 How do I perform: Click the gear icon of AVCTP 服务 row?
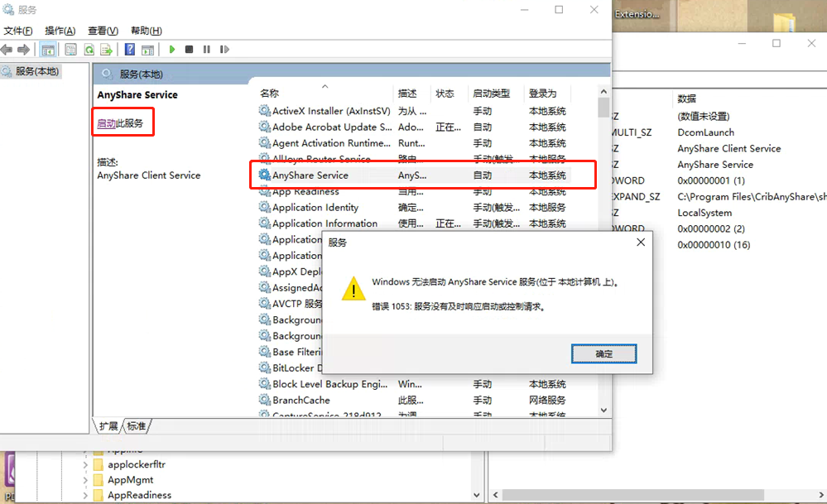click(x=264, y=304)
